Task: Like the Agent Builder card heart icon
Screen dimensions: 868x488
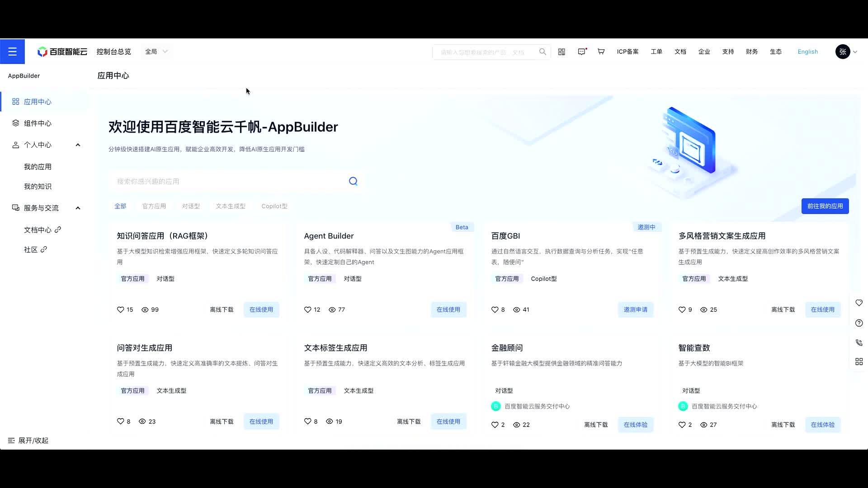Action: coord(307,310)
